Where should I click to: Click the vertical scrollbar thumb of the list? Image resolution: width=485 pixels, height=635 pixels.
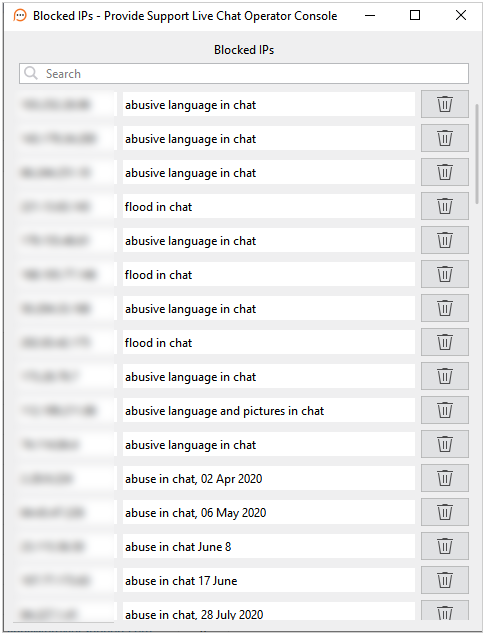click(477, 154)
